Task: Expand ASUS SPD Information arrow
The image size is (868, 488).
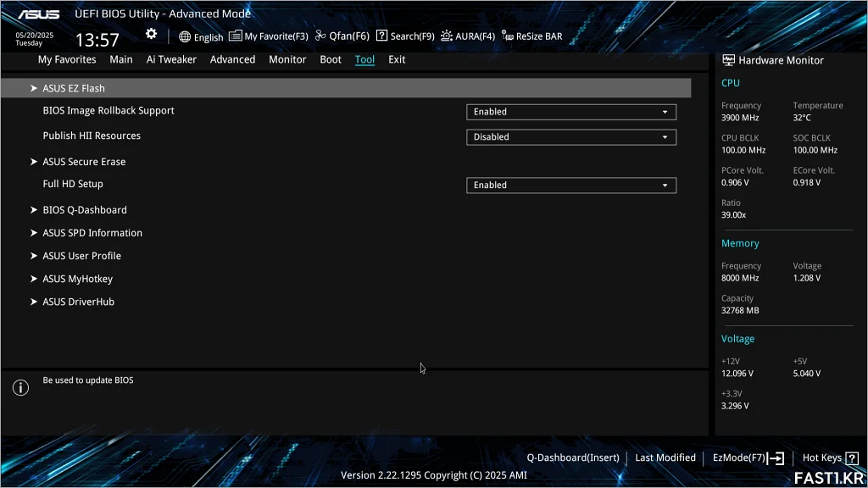Action: pos(34,233)
